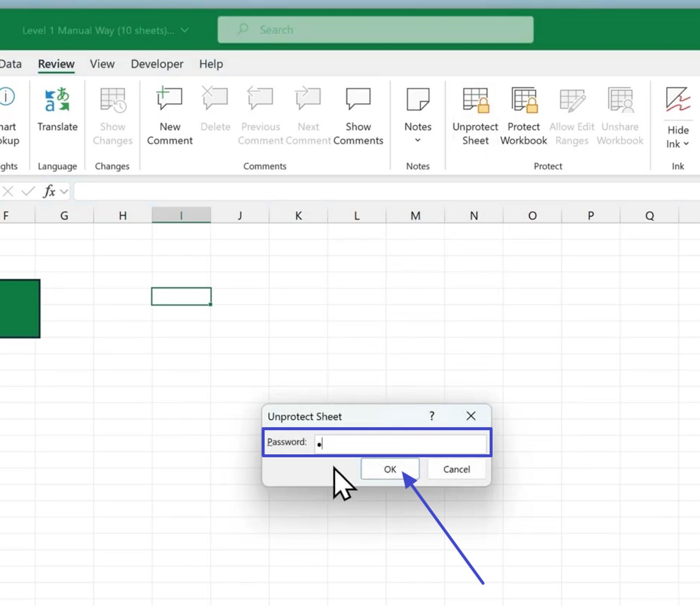Click the green filled shape on sheet
The image size is (700, 606).
tap(20, 308)
